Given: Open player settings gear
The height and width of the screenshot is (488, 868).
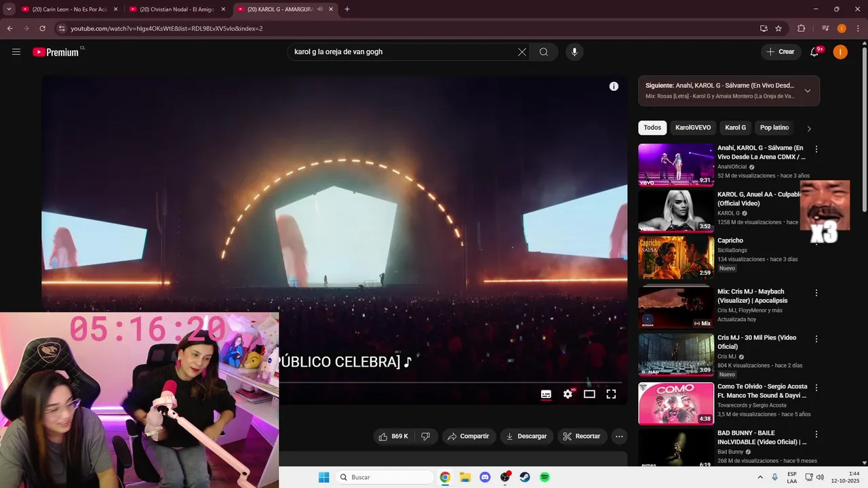Looking at the screenshot, I should (x=568, y=394).
